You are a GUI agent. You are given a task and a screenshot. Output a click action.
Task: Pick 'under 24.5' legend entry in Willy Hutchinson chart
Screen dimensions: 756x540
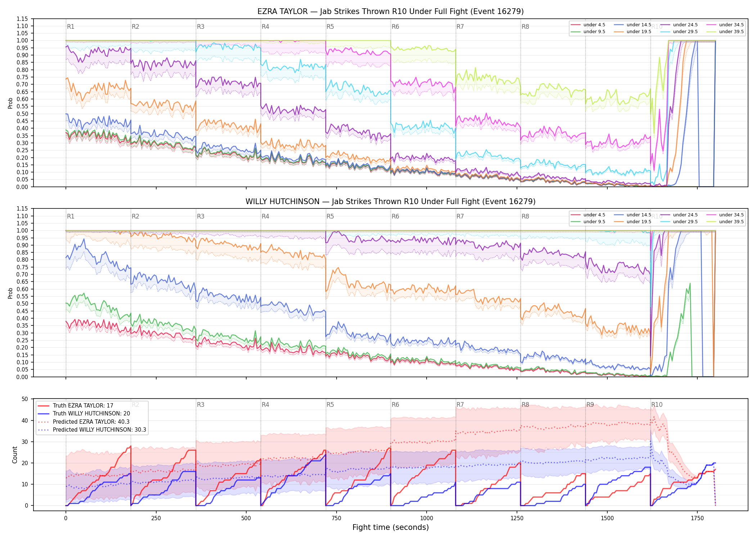pyautogui.click(x=679, y=215)
